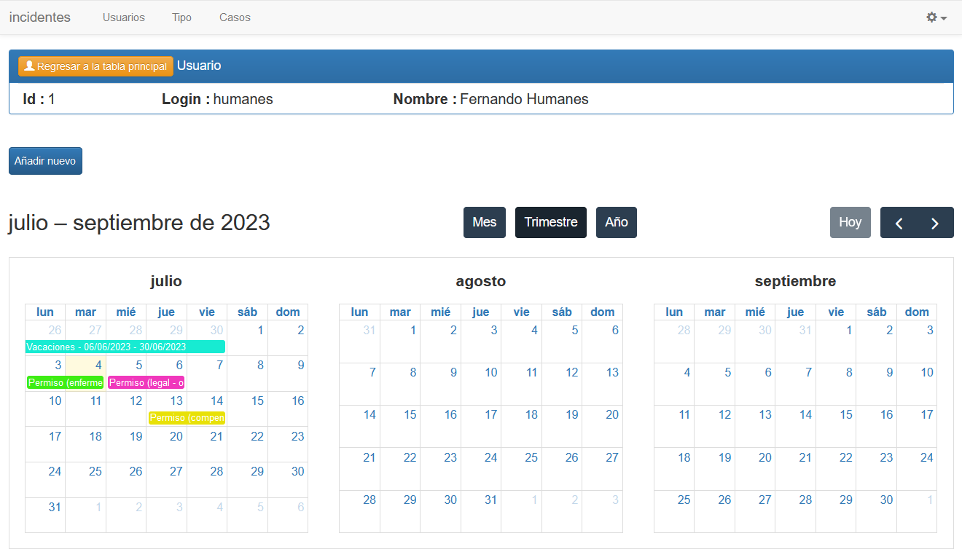Switch to the Mes calendar view
This screenshot has height=560, width=962.
484,222
